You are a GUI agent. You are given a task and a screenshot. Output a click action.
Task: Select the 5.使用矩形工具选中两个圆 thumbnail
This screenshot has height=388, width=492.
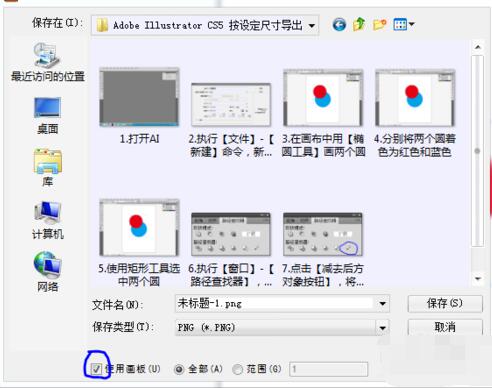coord(139,228)
